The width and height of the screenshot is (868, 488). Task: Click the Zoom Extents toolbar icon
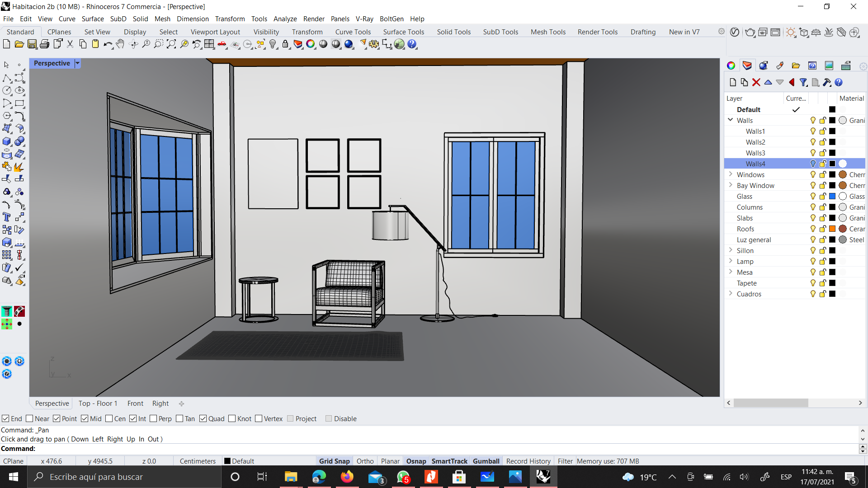coord(171,44)
